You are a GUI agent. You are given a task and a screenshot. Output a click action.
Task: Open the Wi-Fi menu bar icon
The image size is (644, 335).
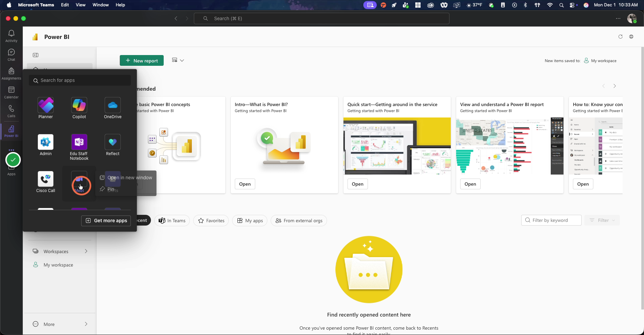pos(550,5)
